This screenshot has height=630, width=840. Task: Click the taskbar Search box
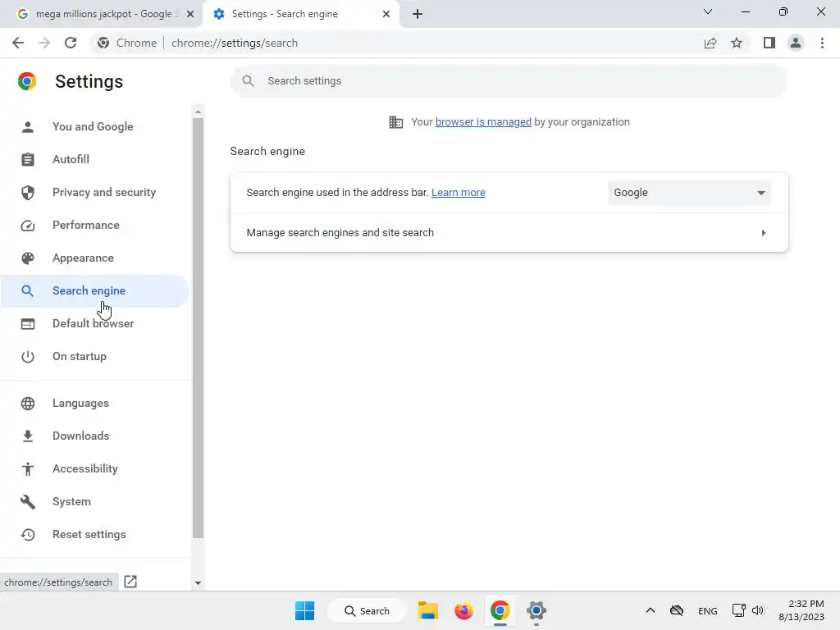pos(367,610)
